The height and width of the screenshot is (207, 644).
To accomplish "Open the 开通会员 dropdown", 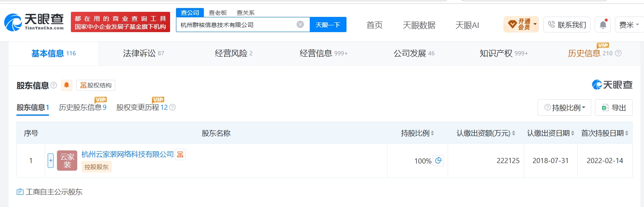I will (521, 25).
